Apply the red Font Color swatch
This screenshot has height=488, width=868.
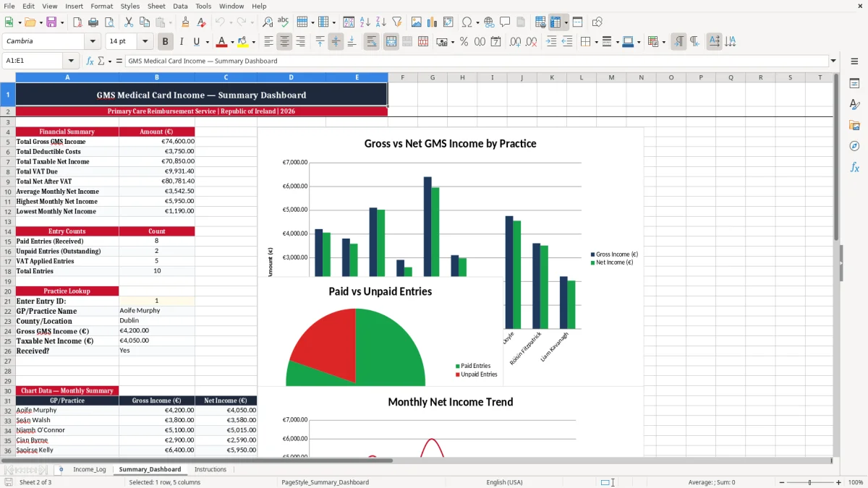[x=221, y=42]
